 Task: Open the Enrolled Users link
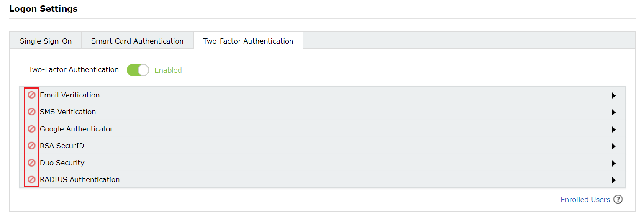coord(585,200)
